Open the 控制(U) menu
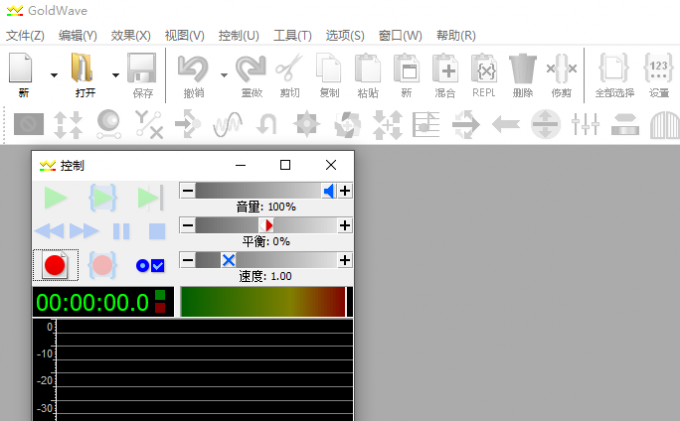The height and width of the screenshot is (421, 680). click(x=239, y=36)
